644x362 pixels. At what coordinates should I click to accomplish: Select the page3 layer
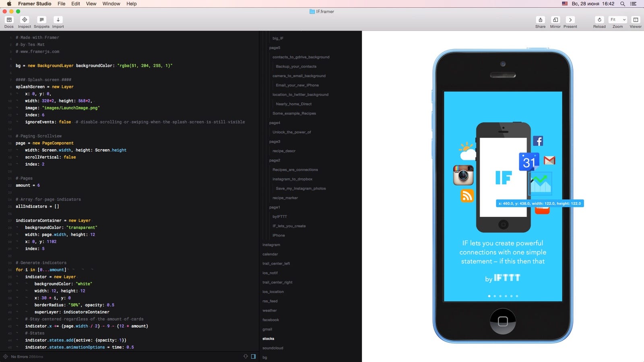point(275,142)
